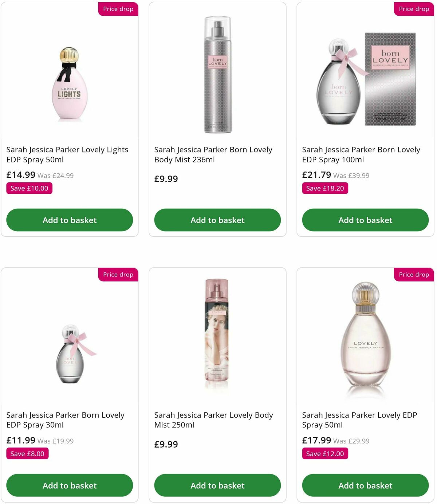Add Born Lovely EDP Spray 30ml to basket
The image size is (437, 504).
click(x=69, y=485)
